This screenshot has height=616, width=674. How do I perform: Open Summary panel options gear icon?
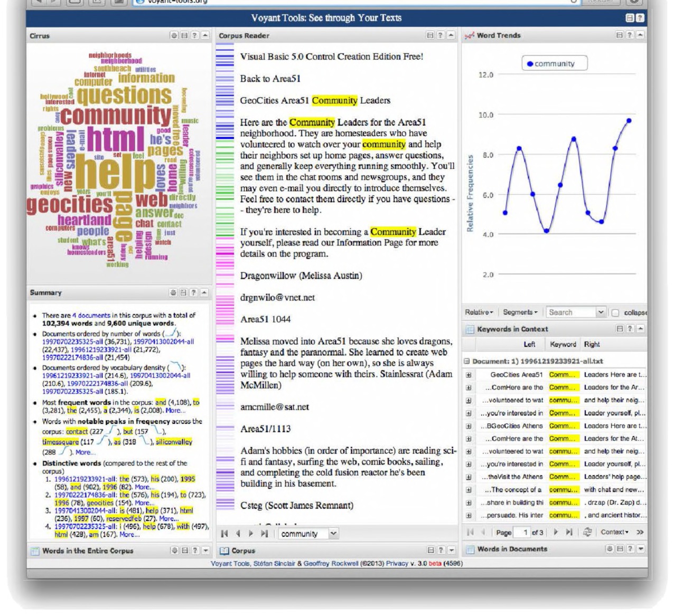(174, 292)
